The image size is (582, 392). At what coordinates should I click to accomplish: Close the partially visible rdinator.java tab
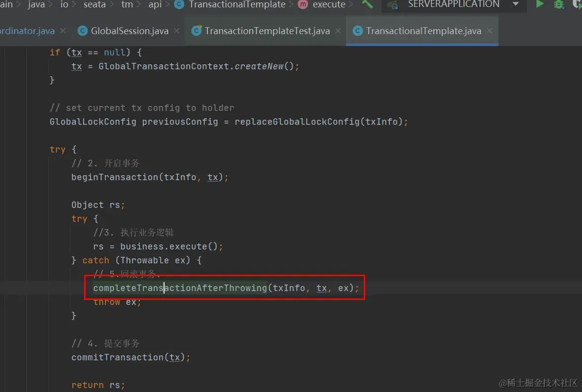pyautogui.click(x=63, y=31)
